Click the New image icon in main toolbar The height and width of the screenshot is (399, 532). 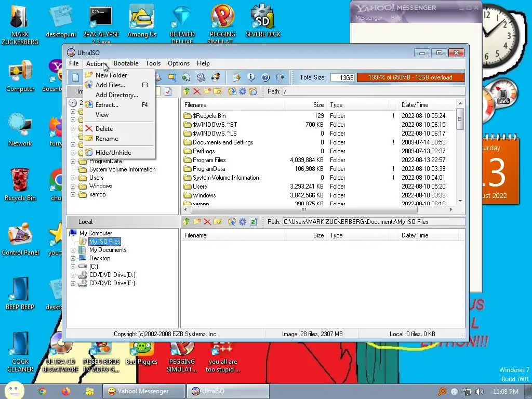click(x=75, y=77)
